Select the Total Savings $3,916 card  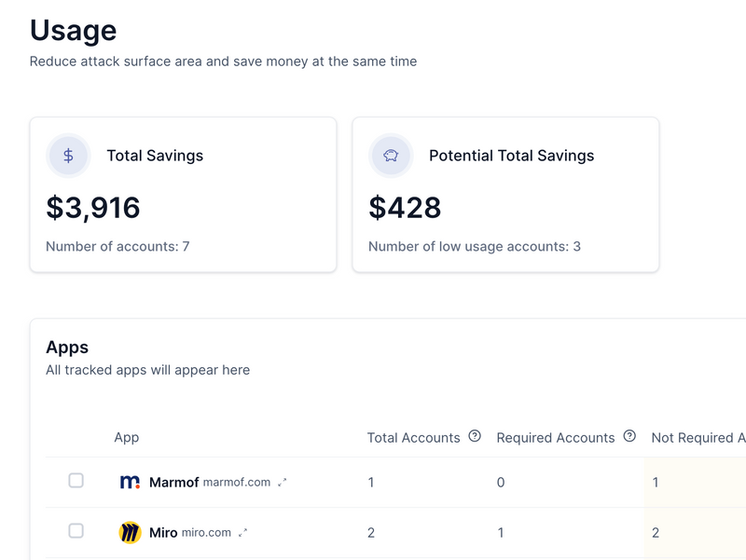point(183,207)
